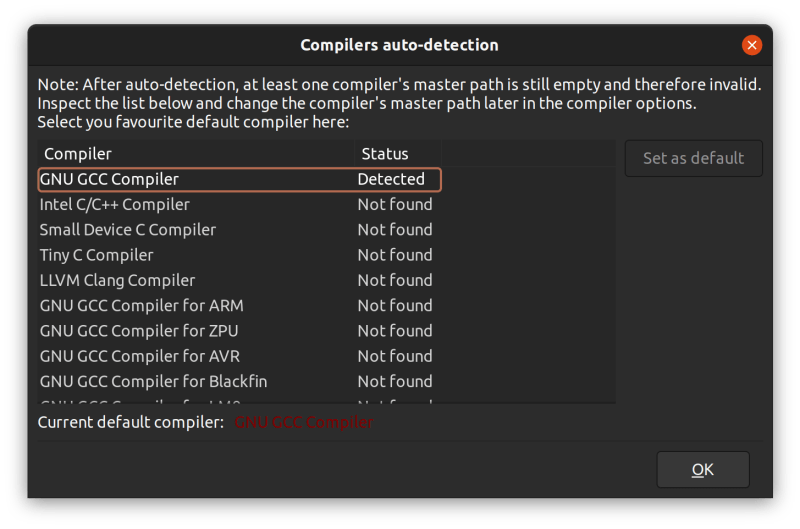Choose Small Device C Compiler
Screen dimensions: 800x529
(127, 230)
